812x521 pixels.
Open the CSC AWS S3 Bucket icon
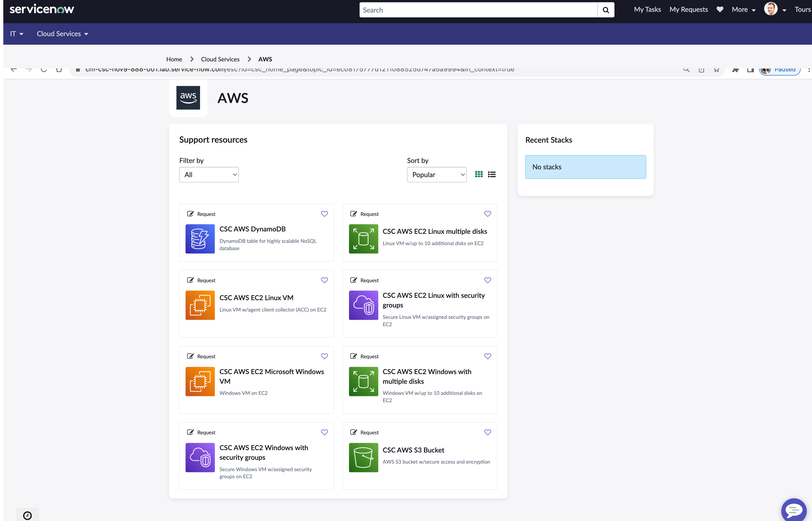363,457
